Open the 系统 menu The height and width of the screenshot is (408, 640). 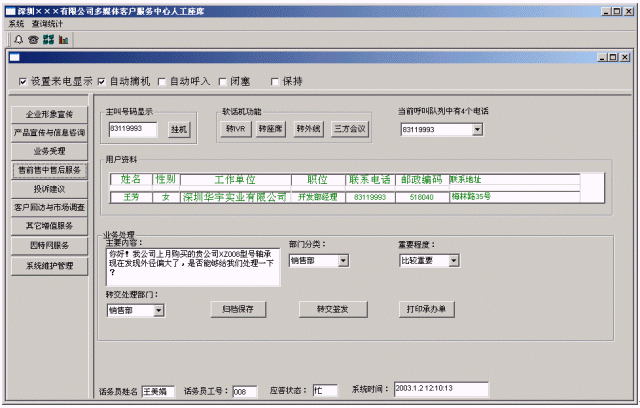coord(16,23)
